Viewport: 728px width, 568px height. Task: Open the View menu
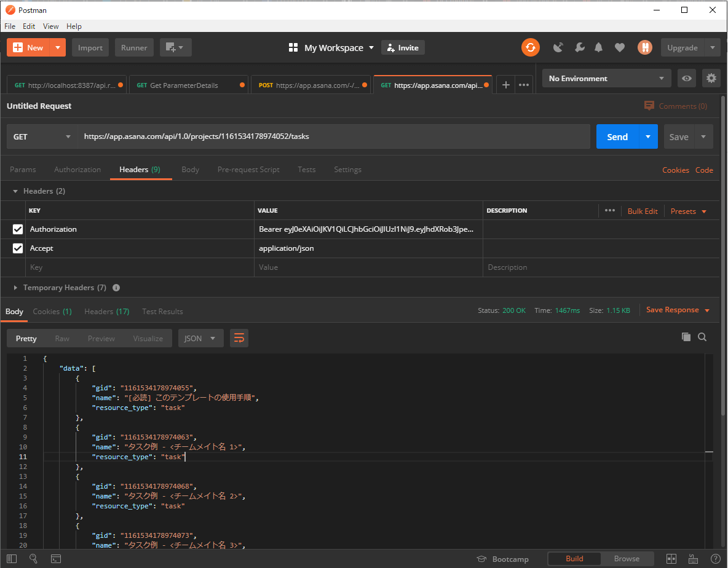50,26
